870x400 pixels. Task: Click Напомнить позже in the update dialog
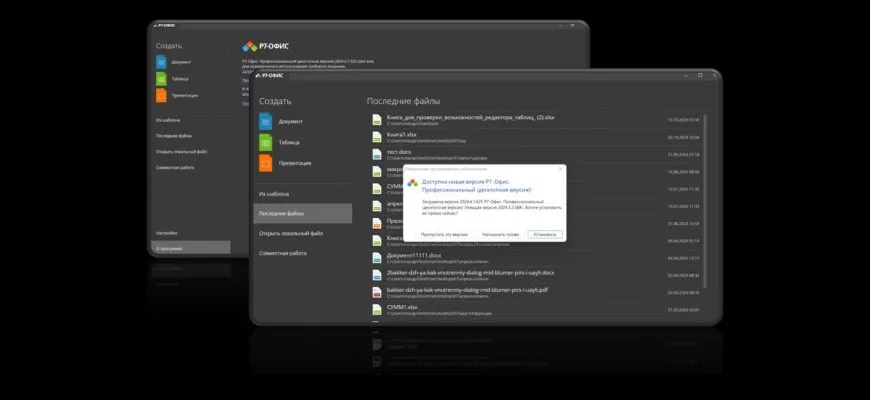click(500, 235)
